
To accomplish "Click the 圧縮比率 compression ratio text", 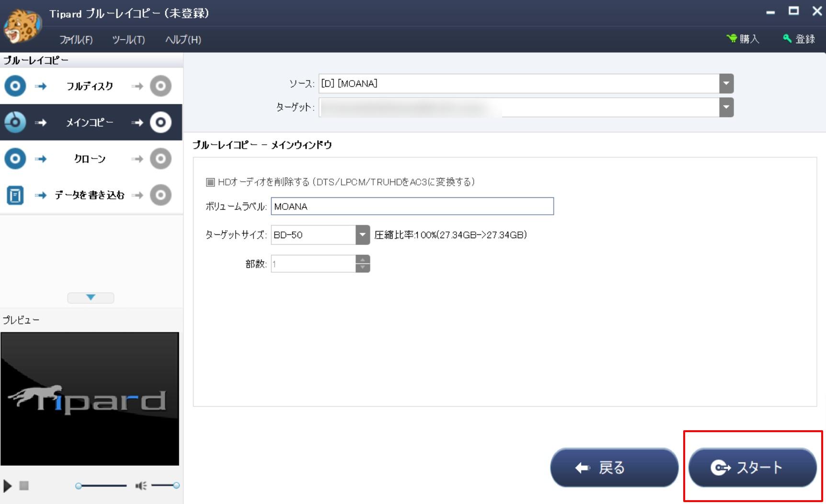I will pos(450,235).
